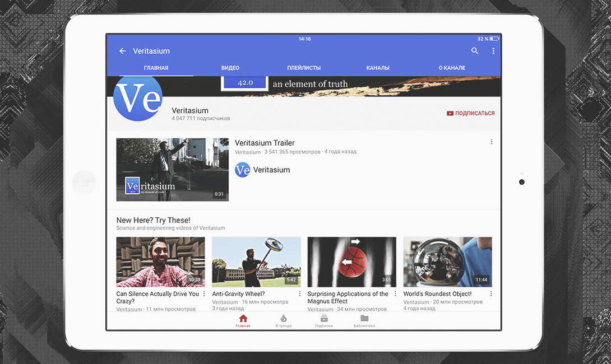Play the Veritasium Trailer thumbnail
Image resolution: width=611 pixels, height=364 pixels.
(172, 169)
